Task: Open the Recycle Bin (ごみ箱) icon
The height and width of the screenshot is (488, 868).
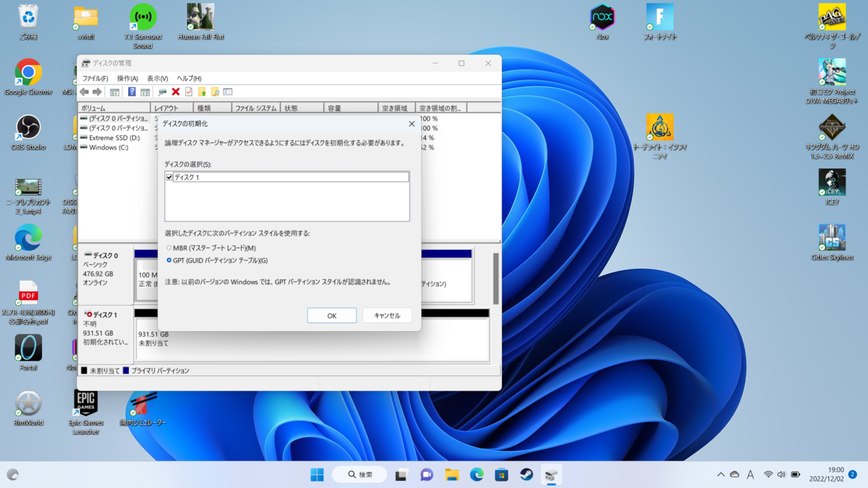Action: [x=28, y=22]
